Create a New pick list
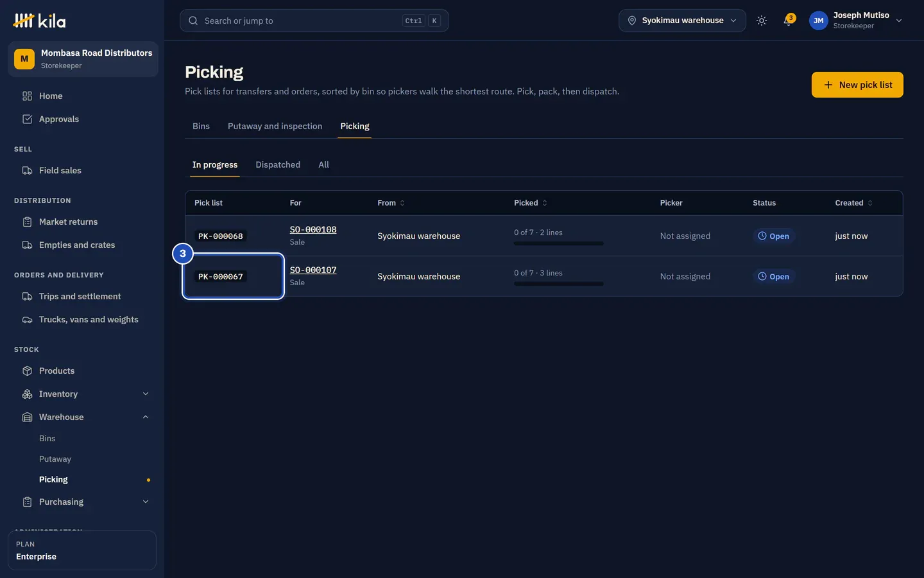The image size is (924, 578). tap(857, 85)
